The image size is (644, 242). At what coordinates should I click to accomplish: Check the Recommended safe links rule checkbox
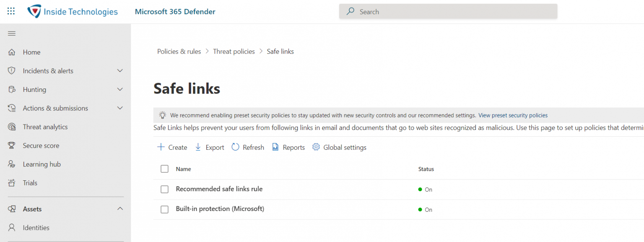coord(164,189)
